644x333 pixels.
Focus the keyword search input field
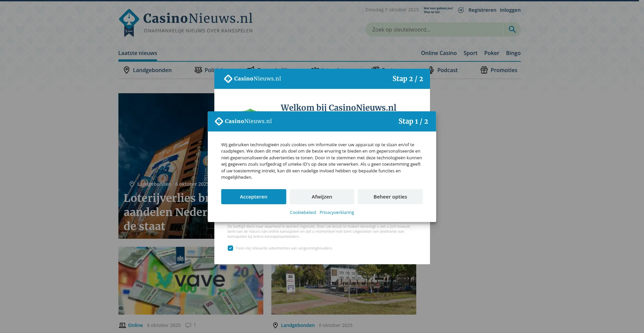tap(434, 30)
